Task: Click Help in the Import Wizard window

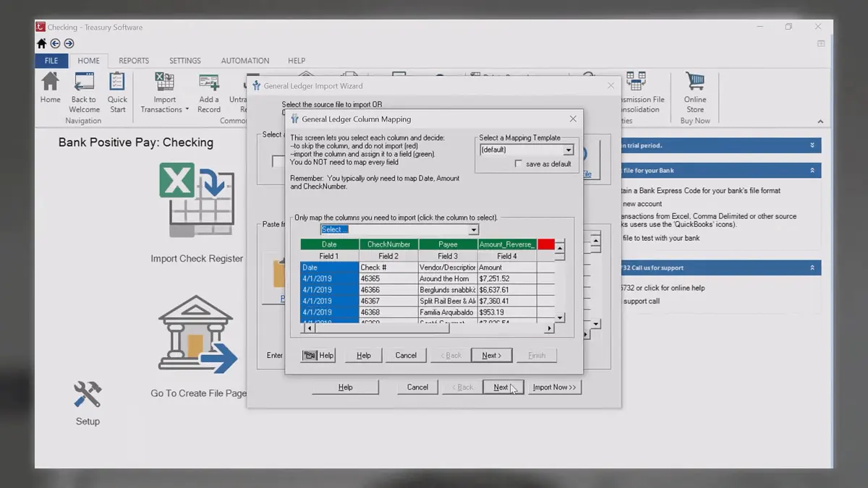Action: point(346,388)
